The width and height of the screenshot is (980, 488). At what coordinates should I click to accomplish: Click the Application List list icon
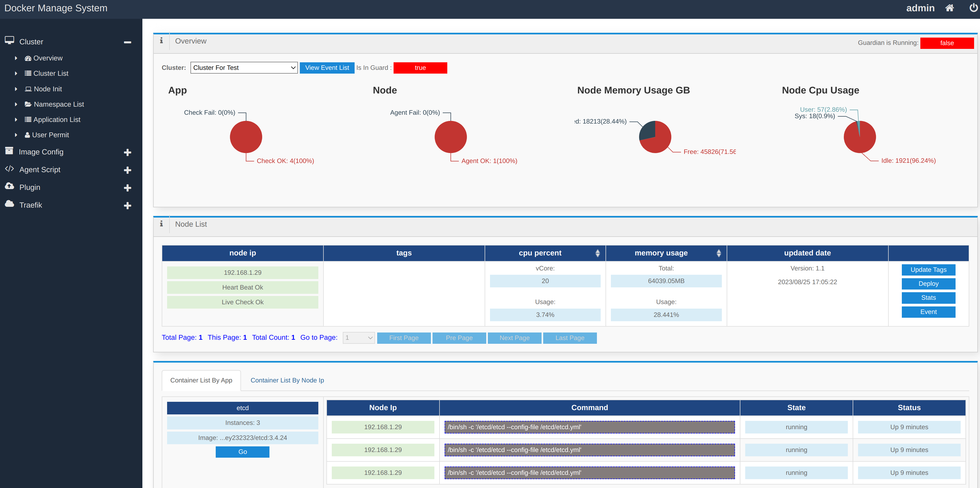click(x=28, y=120)
